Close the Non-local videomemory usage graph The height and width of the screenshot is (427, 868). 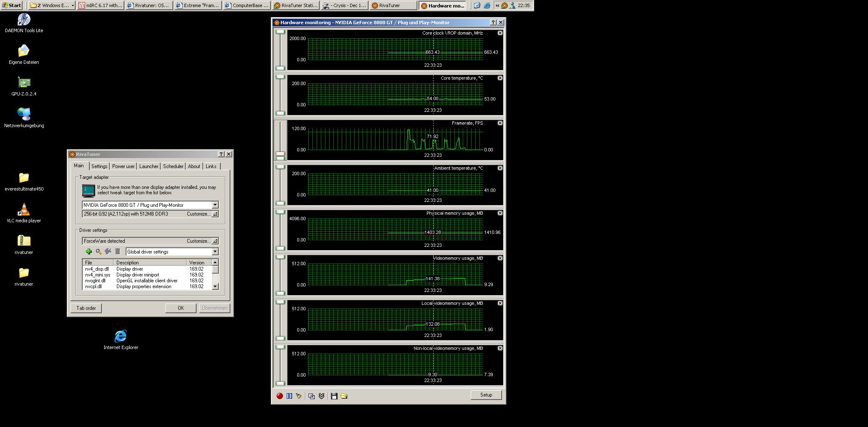click(x=500, y=348)
